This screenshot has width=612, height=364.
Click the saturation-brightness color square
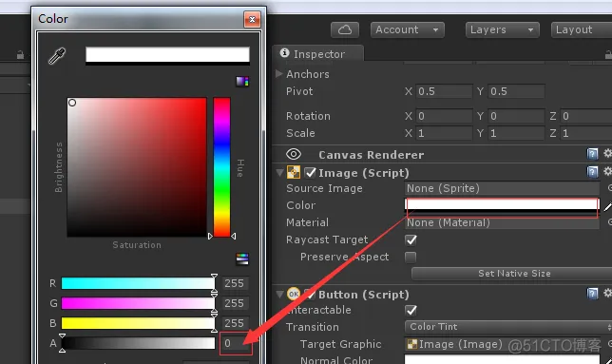pos(137,167)
